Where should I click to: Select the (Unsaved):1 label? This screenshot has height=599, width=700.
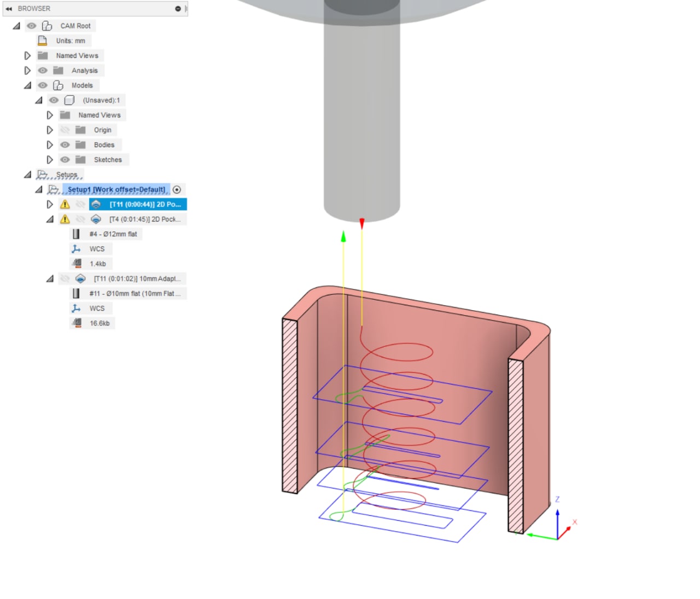(101, 100)
